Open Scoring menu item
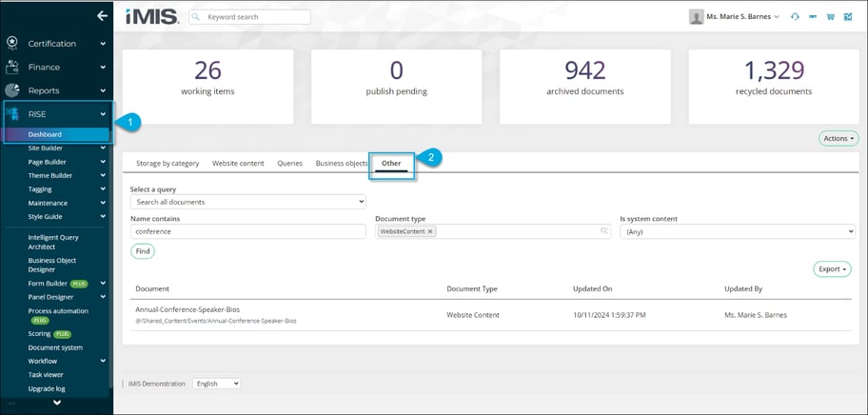 click(x=39, y=334)
